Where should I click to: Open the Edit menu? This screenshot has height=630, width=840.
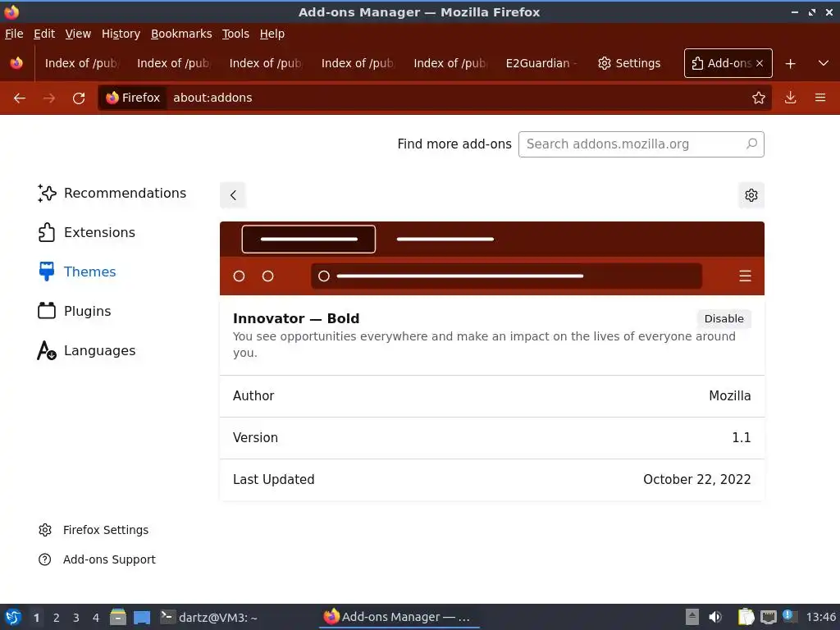pos(44,34)
